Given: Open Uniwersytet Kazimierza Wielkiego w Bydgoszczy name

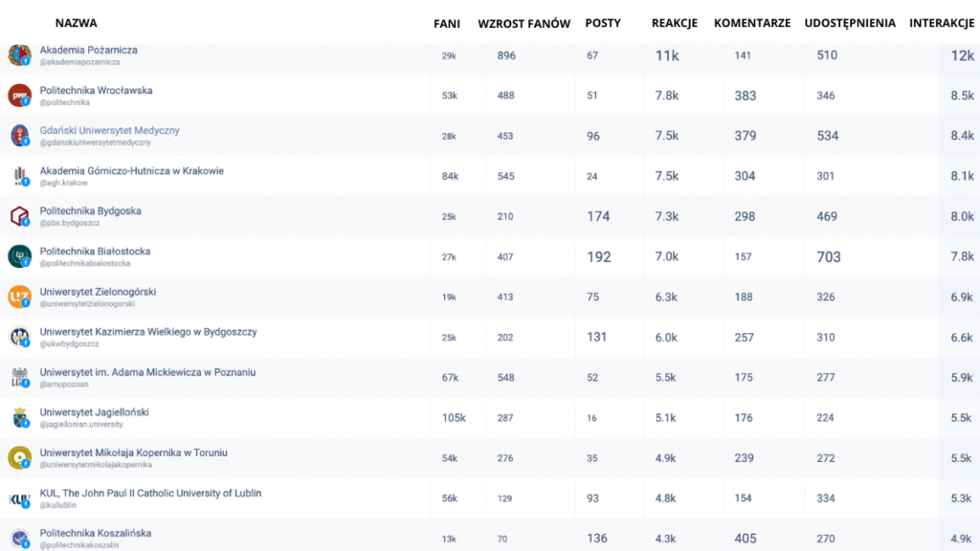Looking at the screenshot, I should [x=148, y=332].
